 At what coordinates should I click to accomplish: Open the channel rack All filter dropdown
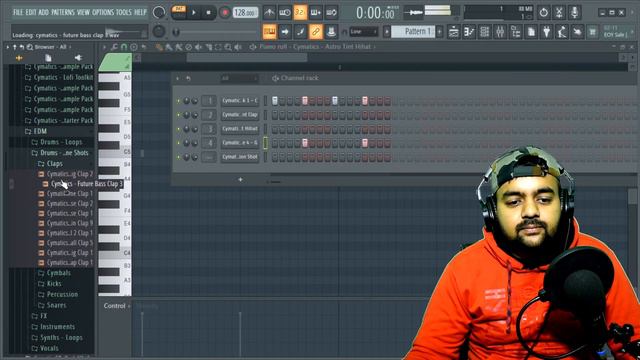pos(239,78)
